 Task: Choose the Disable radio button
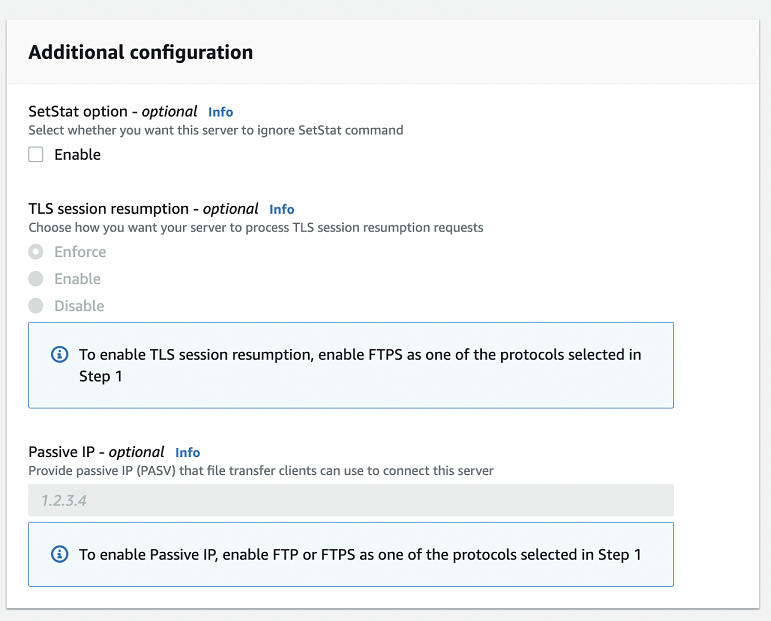tap(36, 306)
